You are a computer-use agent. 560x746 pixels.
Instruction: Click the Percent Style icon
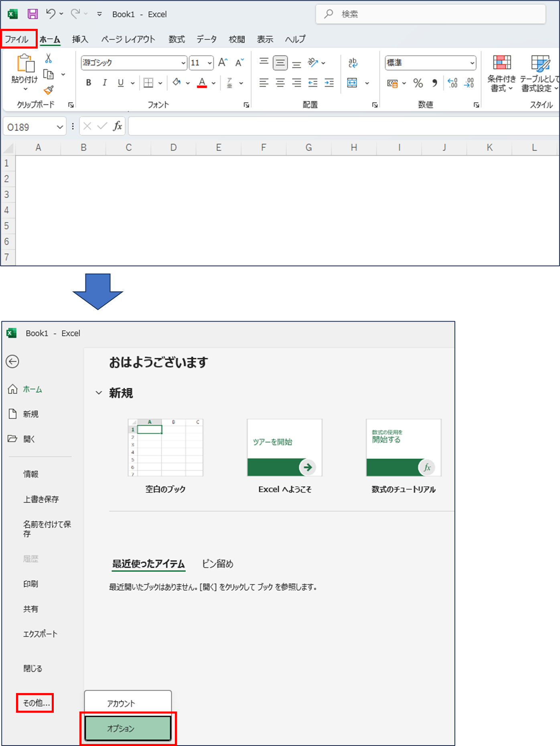418,83
